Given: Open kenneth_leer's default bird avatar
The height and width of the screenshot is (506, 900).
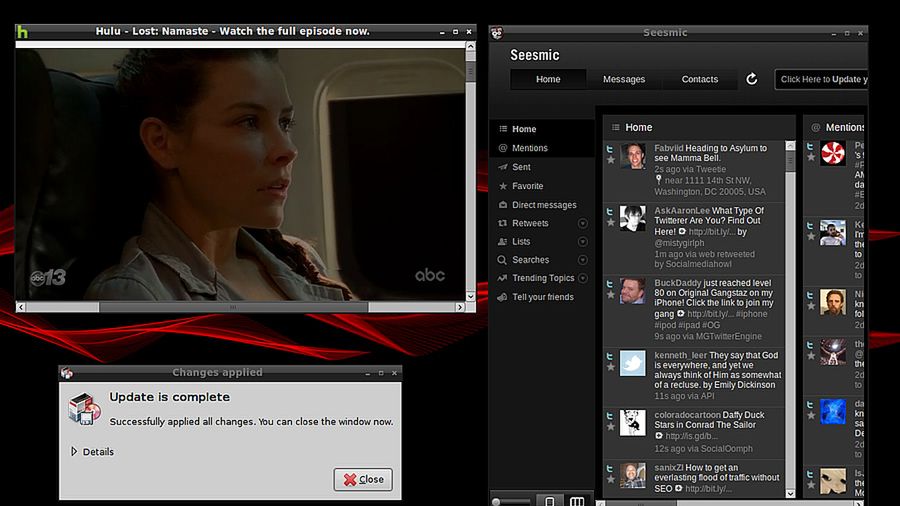Looking at the screenshot, I should (x=633, y=363).
